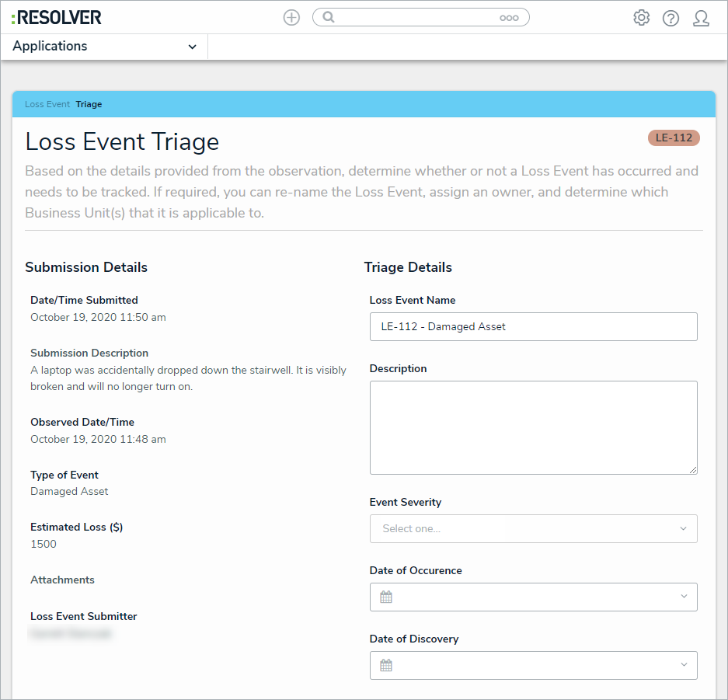Click the Date of Discovery label
This screenshot has height=700, width=728.
click(x=414, y=639)
